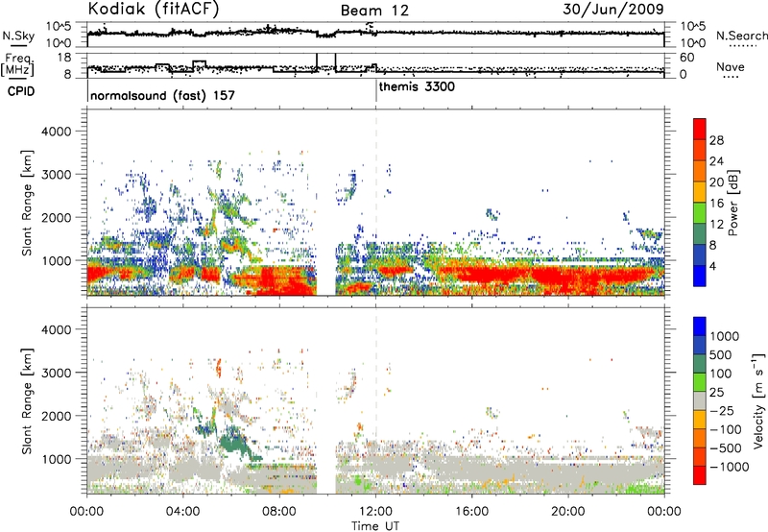Pick the bright blue top segment of the Velocity colorbar
The width and height of the screenshot is (768, 532).
point(700,326)
